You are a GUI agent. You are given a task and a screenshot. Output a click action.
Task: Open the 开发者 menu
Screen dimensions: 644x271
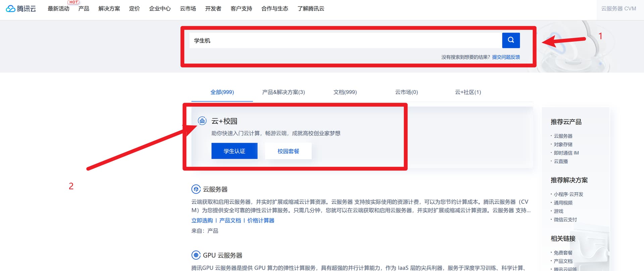[x=213, y=9]
